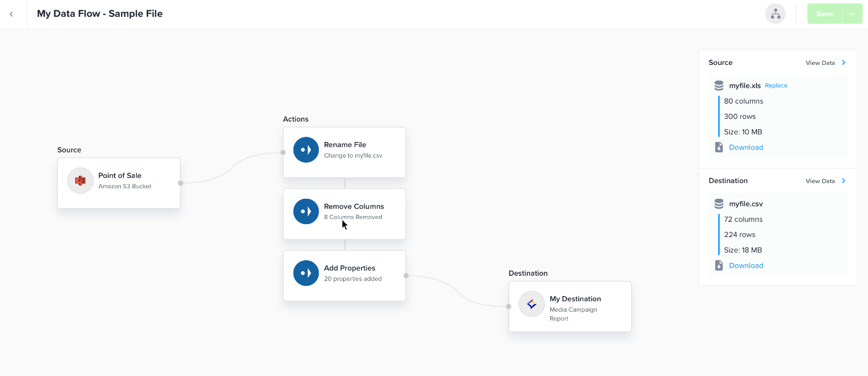Click the Destination file download icon

tap(719, 265)
